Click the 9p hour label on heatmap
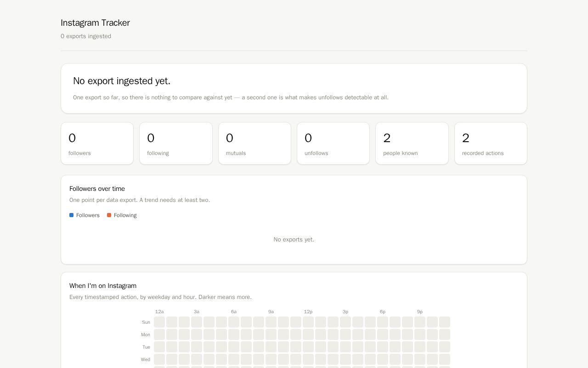588x368 pixels. [x=420, y=312]
